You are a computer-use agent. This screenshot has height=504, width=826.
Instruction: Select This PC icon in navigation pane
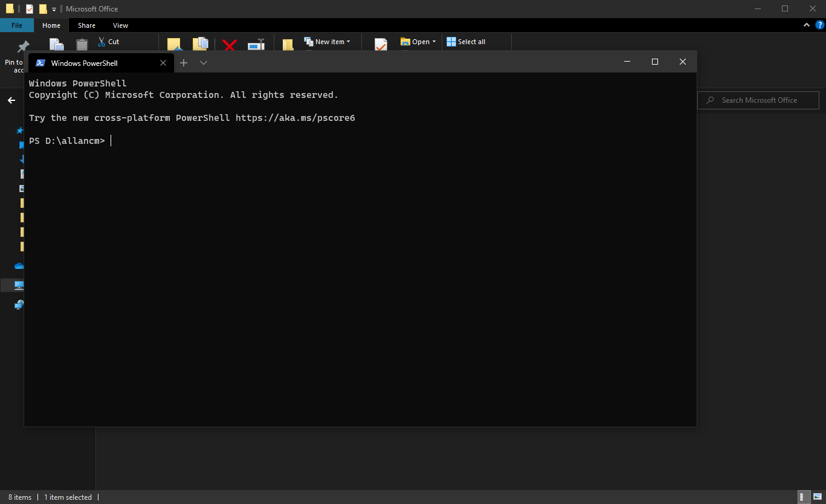pyautogui.click(x=19, y=285)
